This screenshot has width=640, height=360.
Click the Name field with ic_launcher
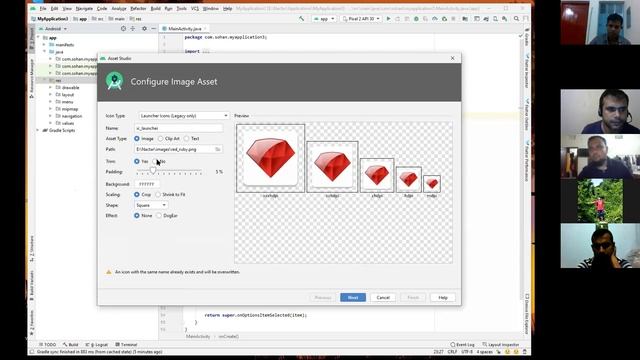tap(178, 128)
